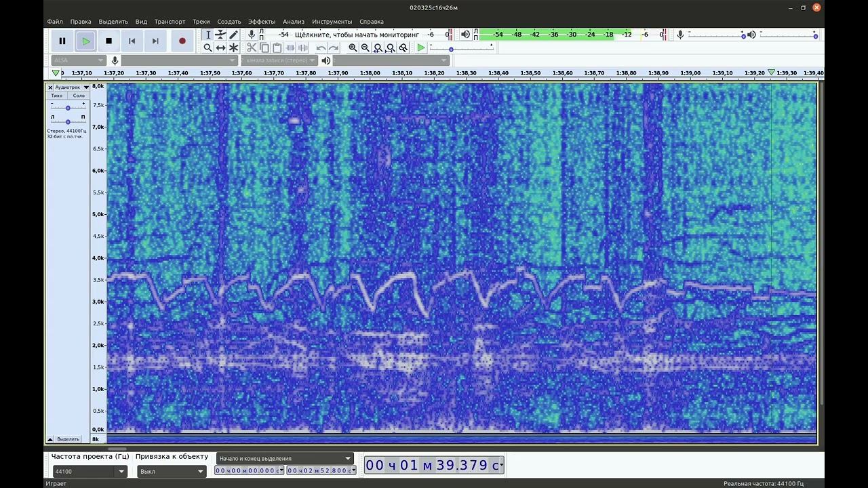Screen dimensions: 868x488
Task: Click the track 'Выделить' button
Action: [x=68, y=439]
